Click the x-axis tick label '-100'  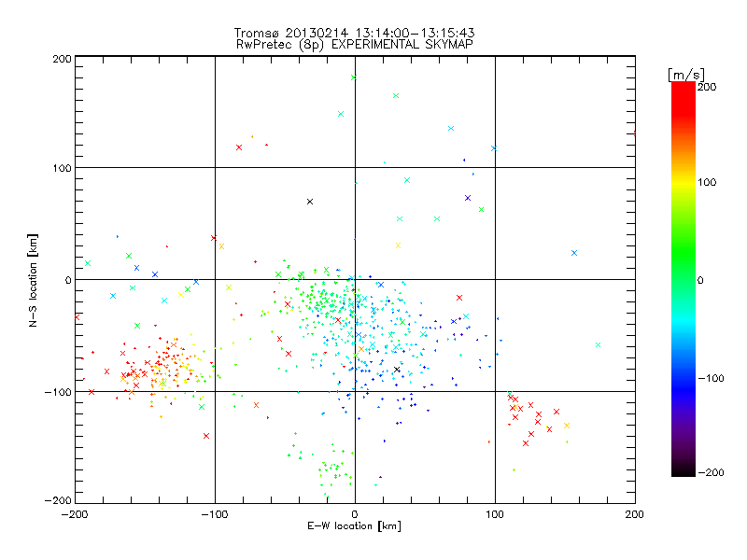[215, 514]
